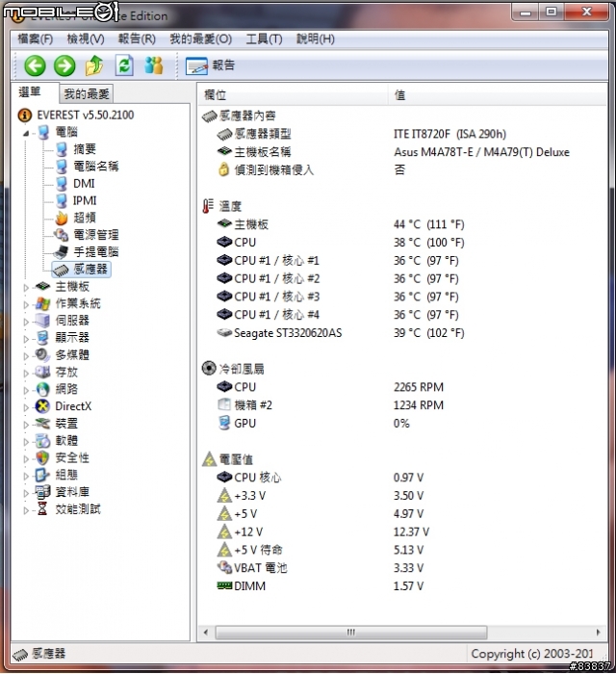
Task: Expand the 作業系統 tree node
Action: pyautogui.click(x=26, y=304)
